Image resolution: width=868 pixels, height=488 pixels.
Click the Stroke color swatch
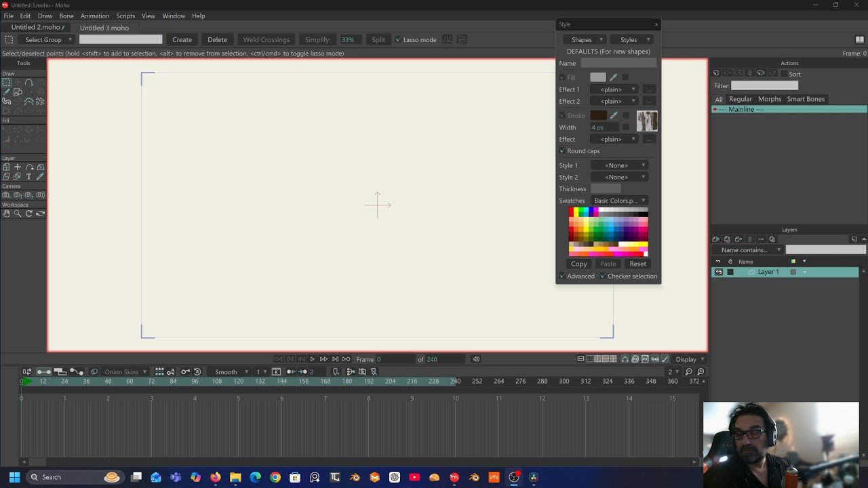point(598,116)
